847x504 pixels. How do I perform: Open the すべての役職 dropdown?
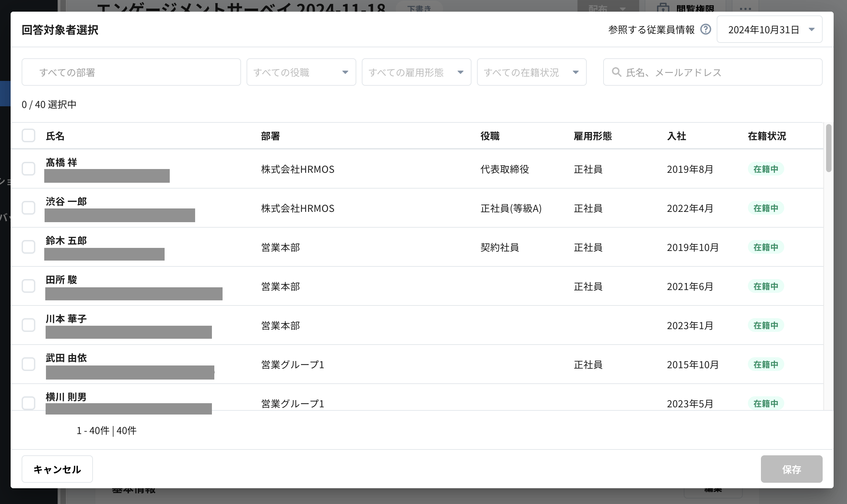point(301,72)
